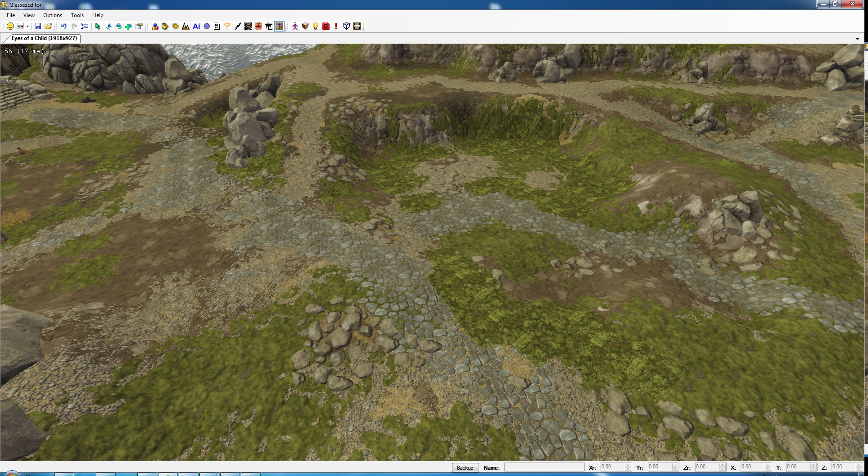Click the blue undo arrow

point(63,27)
